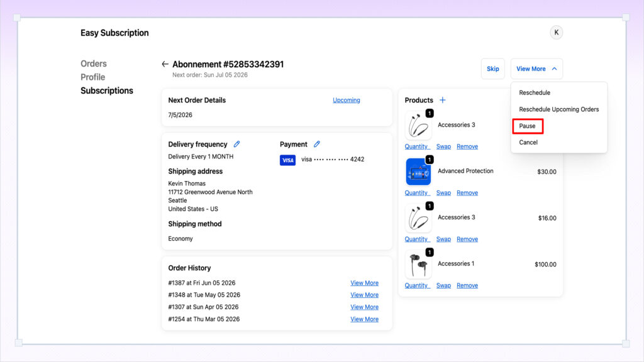This screenshot has width=644, height=362.
Task: Edit payment method with the pencil icon
Action: [317, 144]
